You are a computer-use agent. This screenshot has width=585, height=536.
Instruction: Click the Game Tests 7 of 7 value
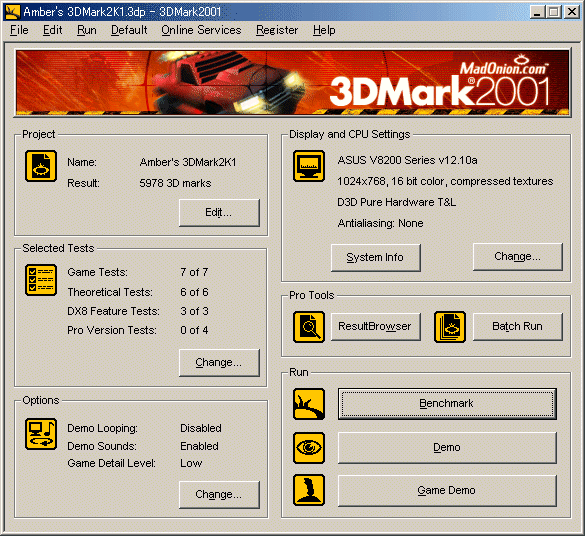(x=194, y=272)
